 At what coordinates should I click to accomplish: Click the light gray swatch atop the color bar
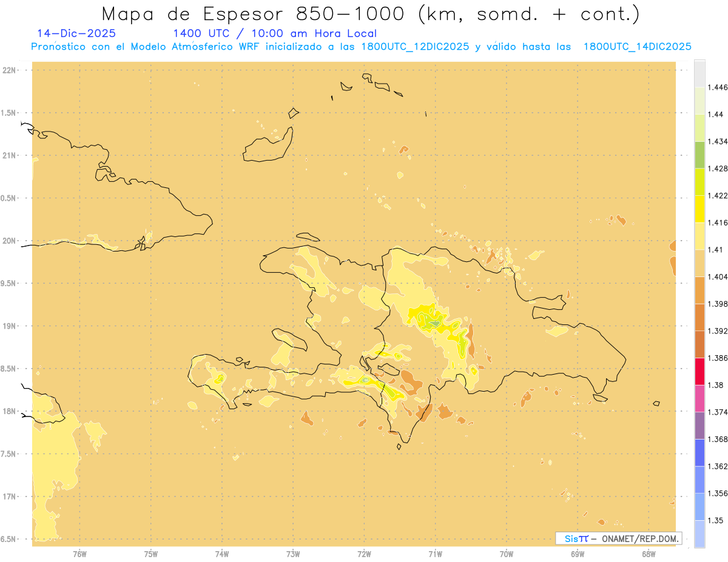point(699,73)
